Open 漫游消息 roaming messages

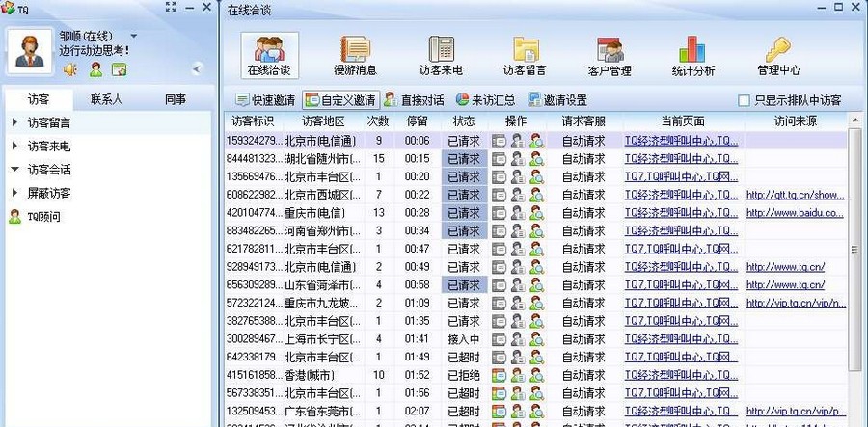[x=355, y=55]
